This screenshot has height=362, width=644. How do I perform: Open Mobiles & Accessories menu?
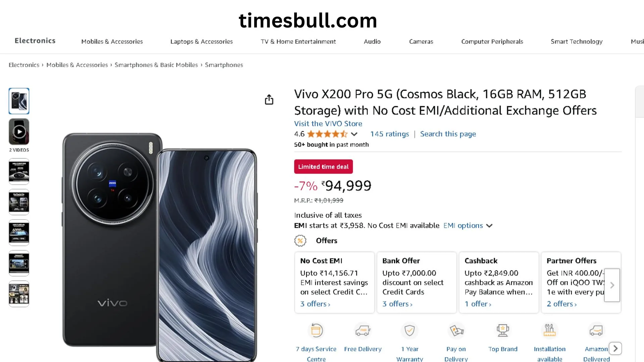(x=112, y=42)
